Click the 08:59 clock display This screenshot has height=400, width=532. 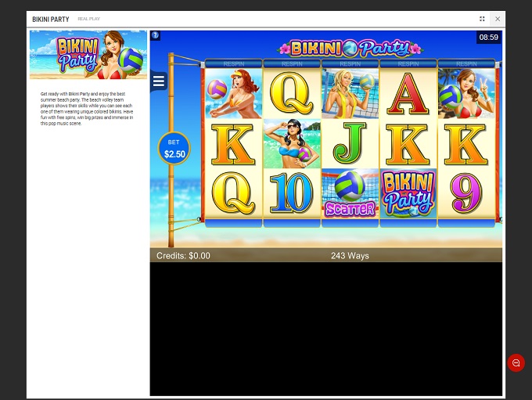point(488,37)
